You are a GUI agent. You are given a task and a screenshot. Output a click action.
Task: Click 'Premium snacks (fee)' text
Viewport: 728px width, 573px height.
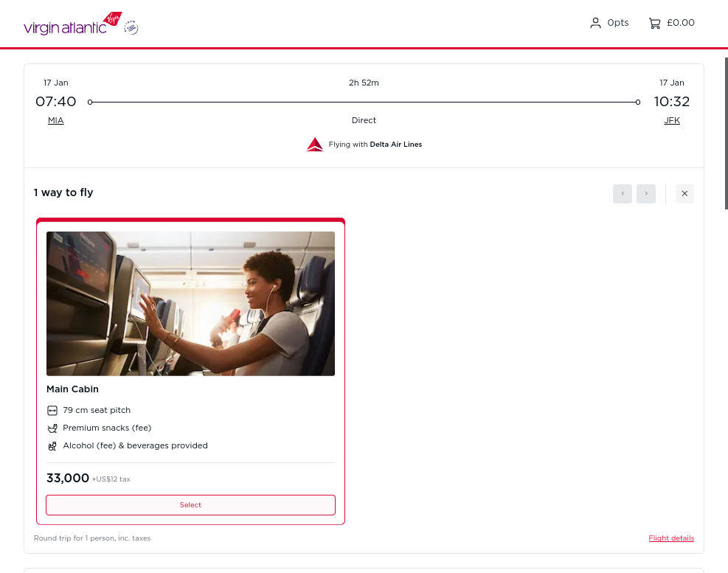tap(107, 428)
